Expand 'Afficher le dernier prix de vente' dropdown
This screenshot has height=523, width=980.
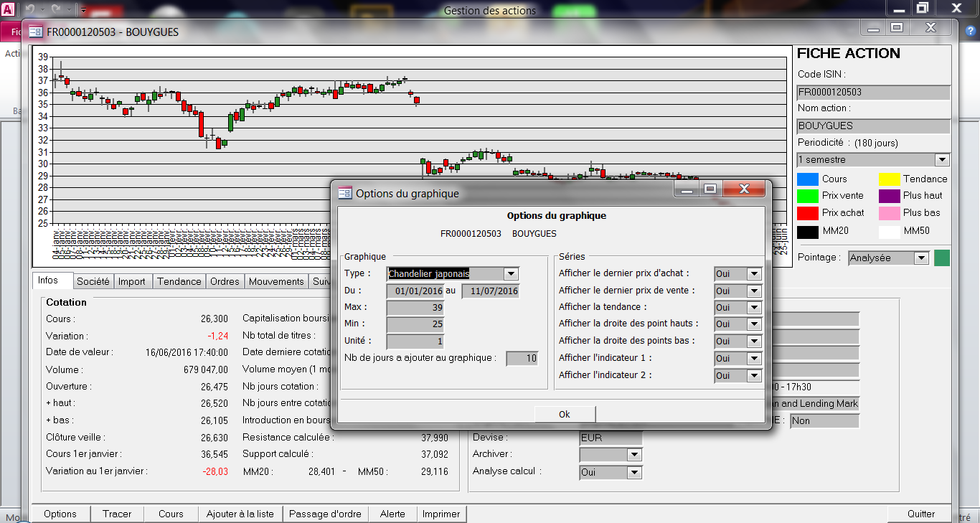(754, 291)
